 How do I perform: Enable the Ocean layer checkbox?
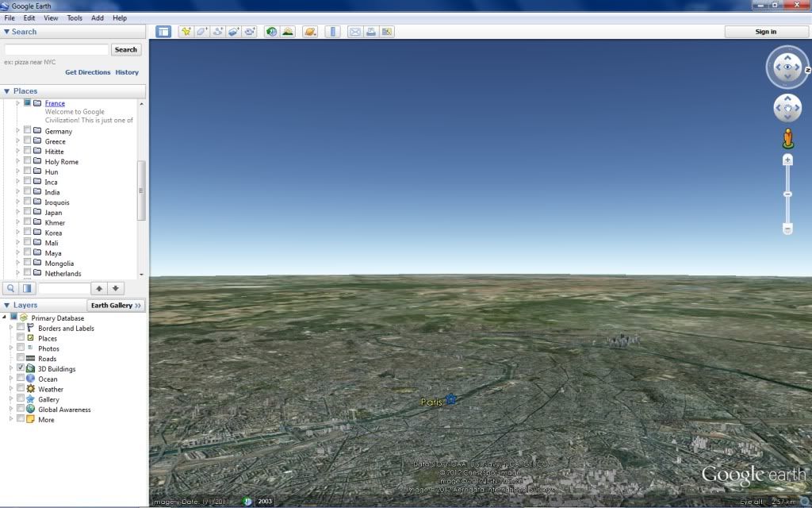click(21, 378)
